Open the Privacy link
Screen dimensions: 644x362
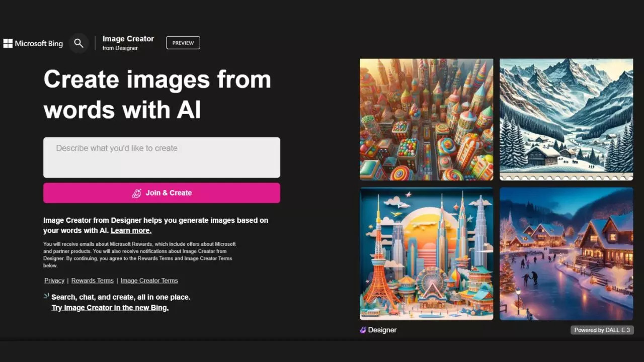pyautogui.click(x=54, y=281)
